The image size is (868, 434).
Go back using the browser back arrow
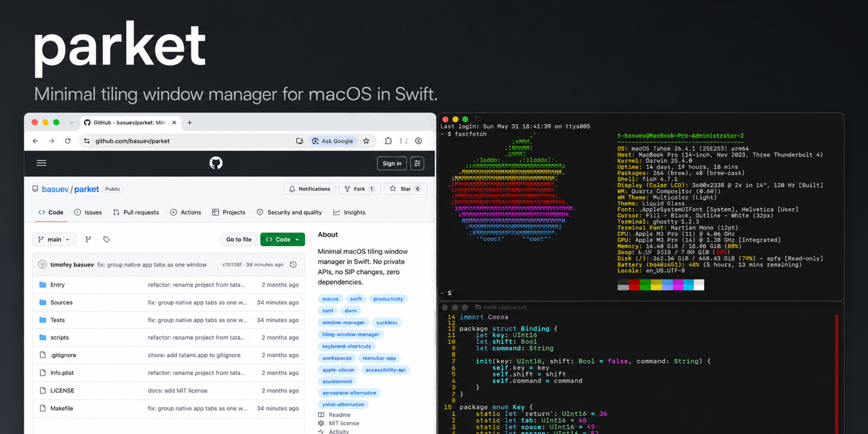[35, 141]
